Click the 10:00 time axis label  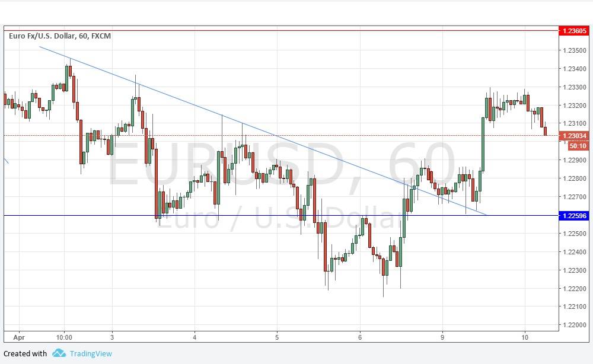tap(65, 337)
